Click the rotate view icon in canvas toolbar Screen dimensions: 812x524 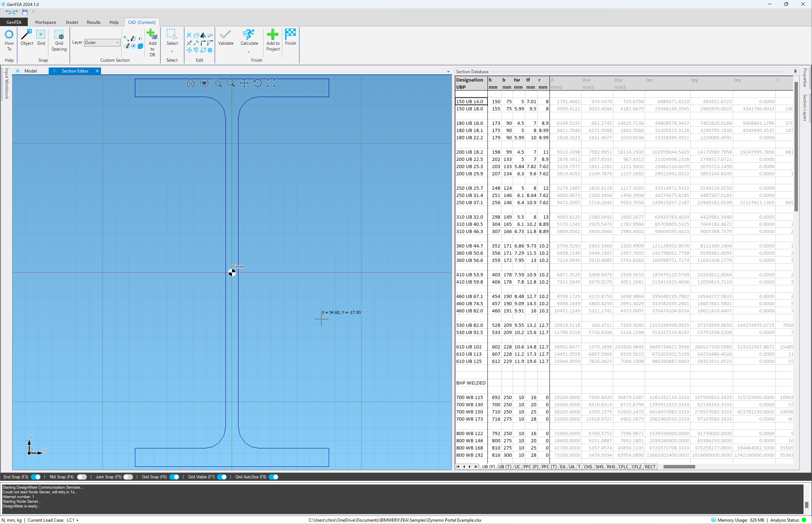[x=258, y=83]
